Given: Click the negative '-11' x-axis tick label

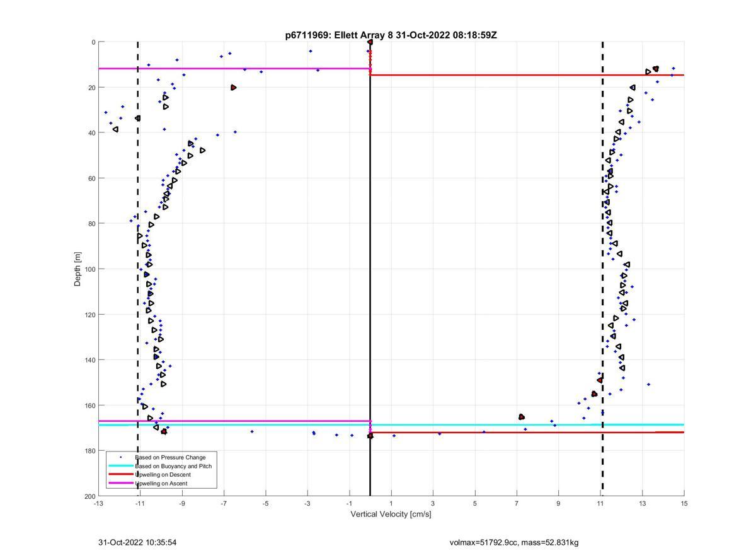Looking at the screenshot, I should click(140, 503).
